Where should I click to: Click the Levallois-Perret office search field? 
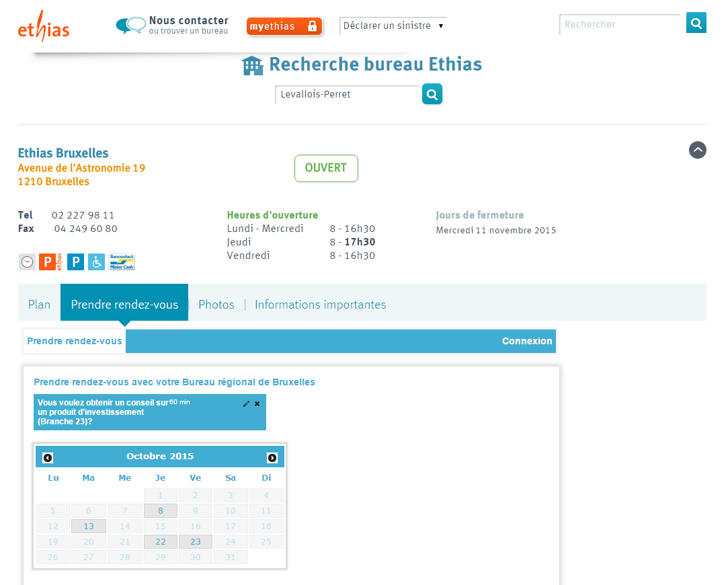[x=348, y=94]
